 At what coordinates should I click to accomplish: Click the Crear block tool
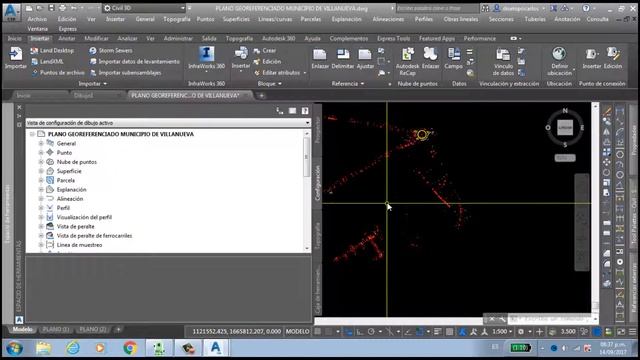click(x=264, y=51)
